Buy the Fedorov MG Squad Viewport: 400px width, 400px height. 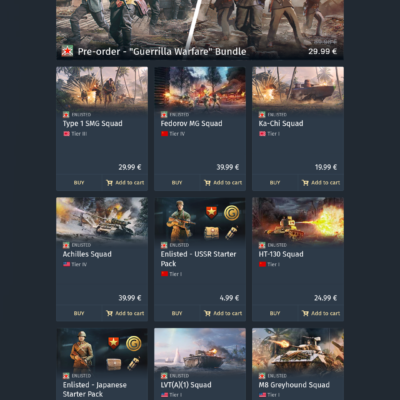(177, 183)
